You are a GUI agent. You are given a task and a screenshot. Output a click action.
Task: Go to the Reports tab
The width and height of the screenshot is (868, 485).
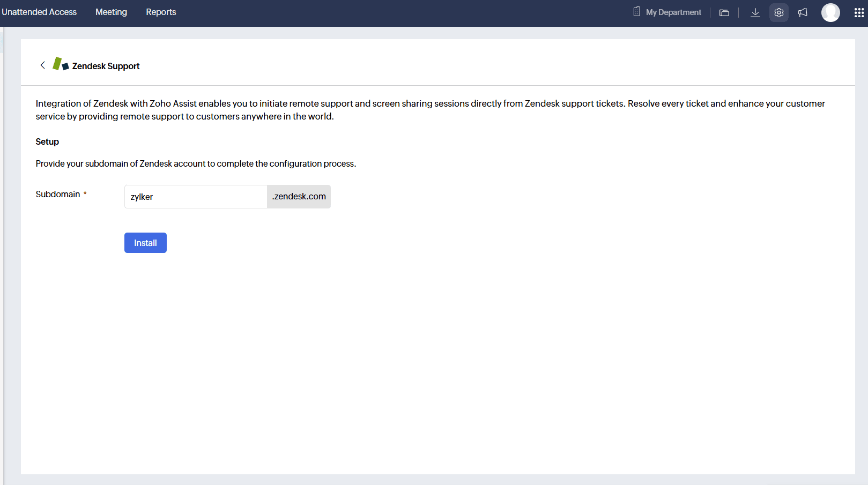(161, 12)
